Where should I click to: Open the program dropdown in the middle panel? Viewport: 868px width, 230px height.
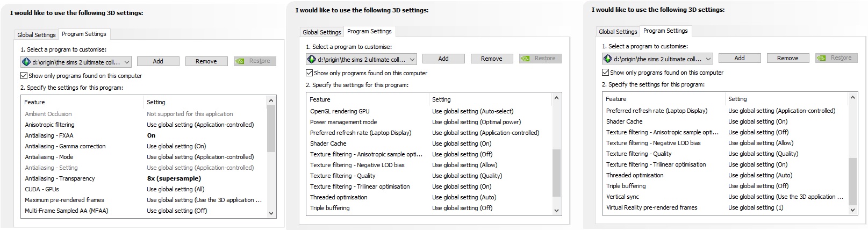click(412, 59)
